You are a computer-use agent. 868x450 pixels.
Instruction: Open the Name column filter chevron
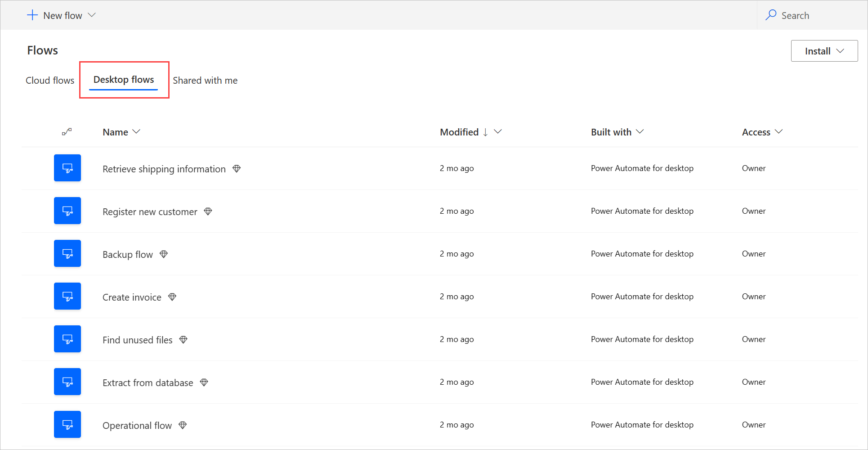(136, 132)
